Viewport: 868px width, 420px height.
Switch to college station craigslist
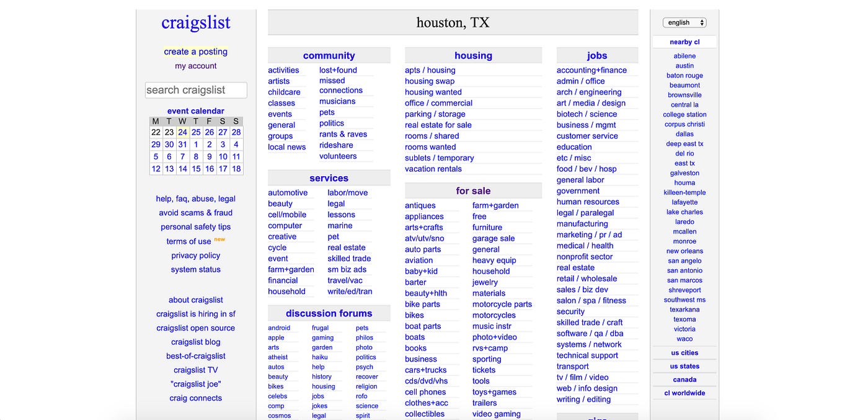coord(684,115)
